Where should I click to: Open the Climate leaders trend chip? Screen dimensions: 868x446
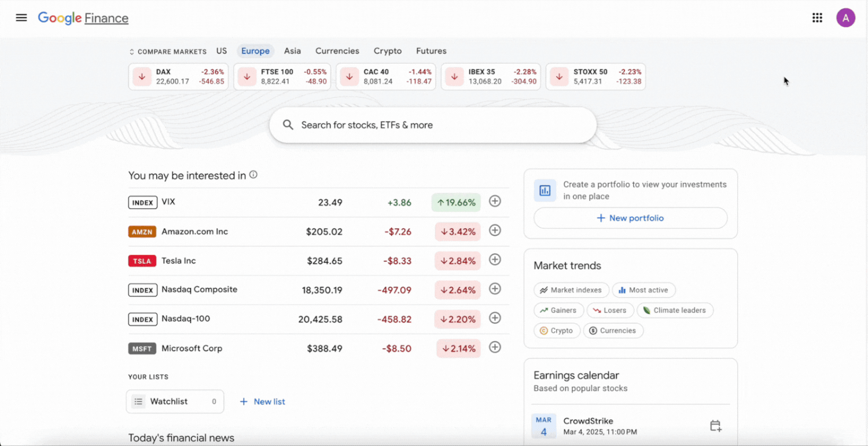click(x=675, y=310)
